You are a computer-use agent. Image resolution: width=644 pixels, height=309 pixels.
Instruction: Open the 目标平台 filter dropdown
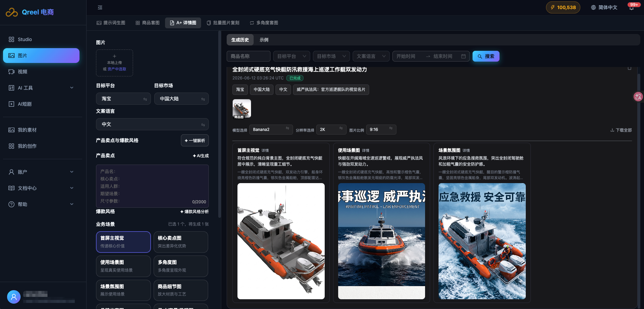(x=291, y=56)
